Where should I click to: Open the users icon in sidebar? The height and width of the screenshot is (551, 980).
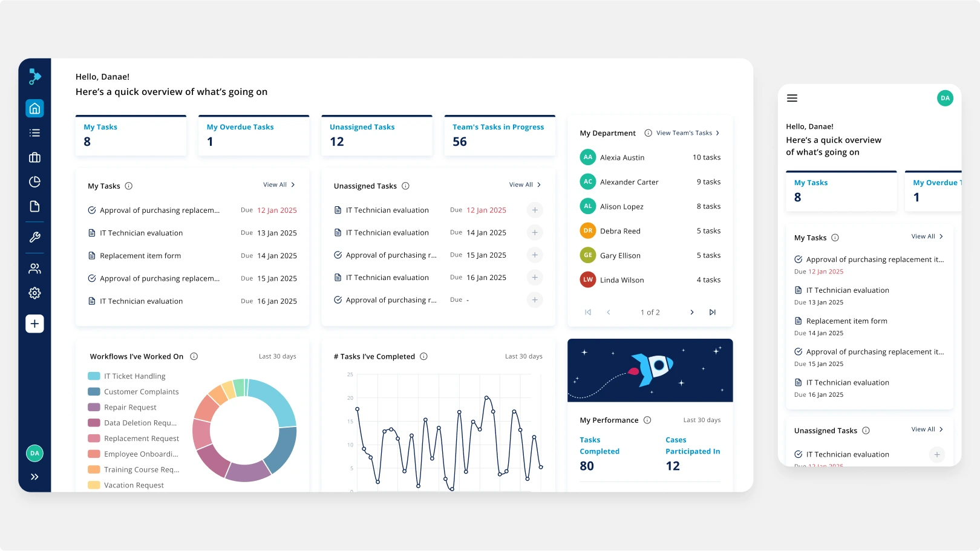click(x=34, y=269)
